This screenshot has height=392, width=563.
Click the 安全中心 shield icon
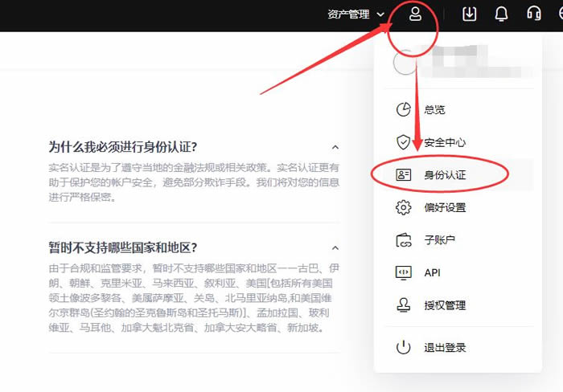404,142
